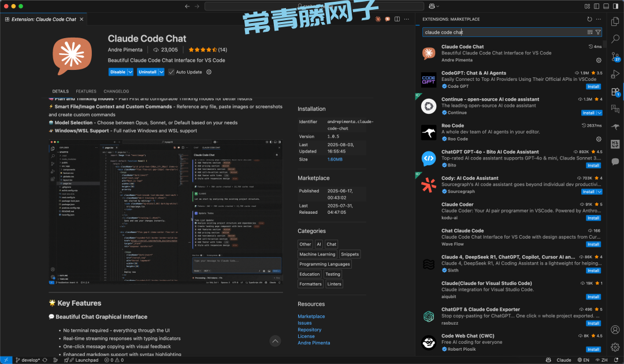This screenshot has height=364, width=624.
Task: Open the Marketplace resource link
Action: coord(311,316)
